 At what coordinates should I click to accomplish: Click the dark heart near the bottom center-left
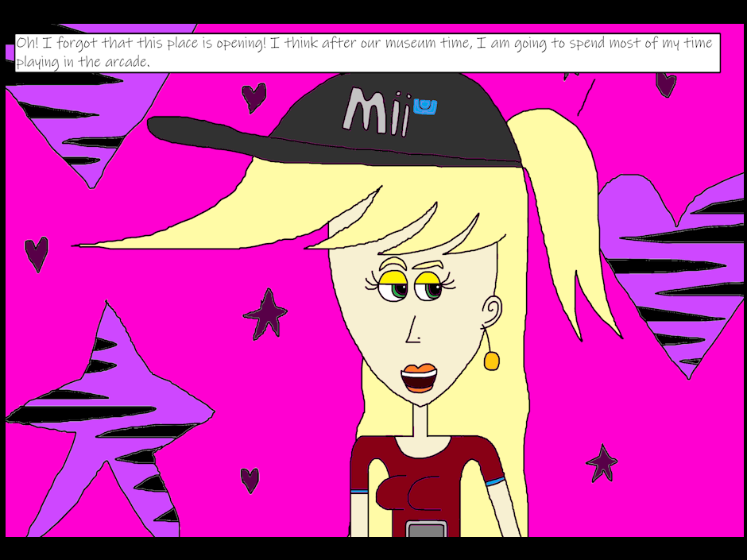pos(250,479)
